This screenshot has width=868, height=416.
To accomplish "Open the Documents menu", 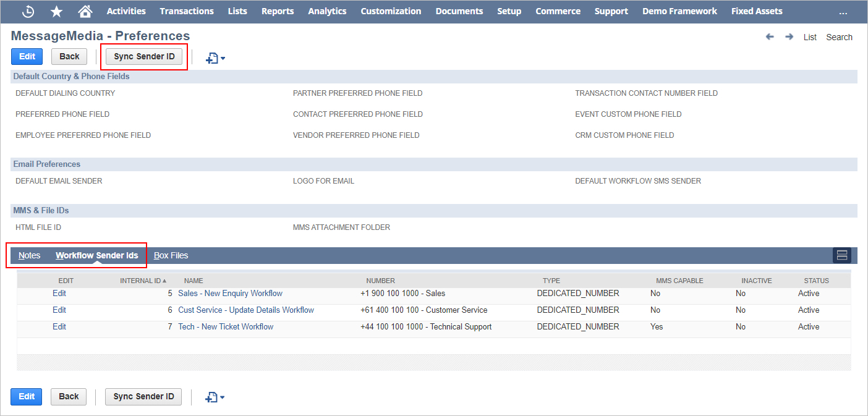I will click(459, 11).
